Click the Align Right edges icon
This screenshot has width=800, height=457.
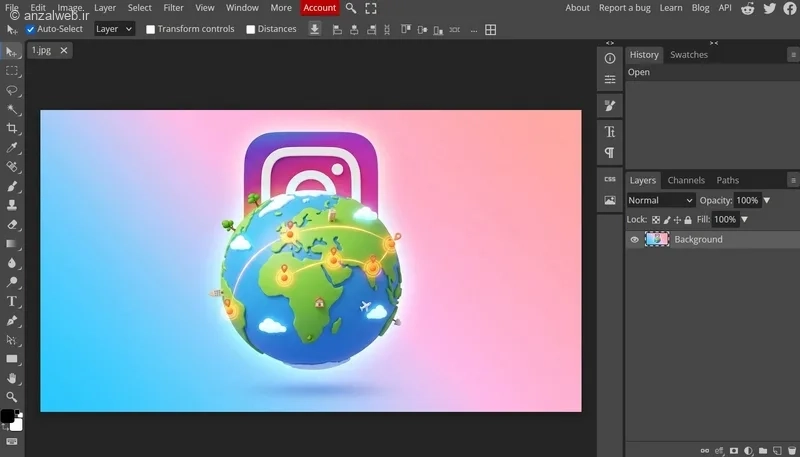(371, 30)
